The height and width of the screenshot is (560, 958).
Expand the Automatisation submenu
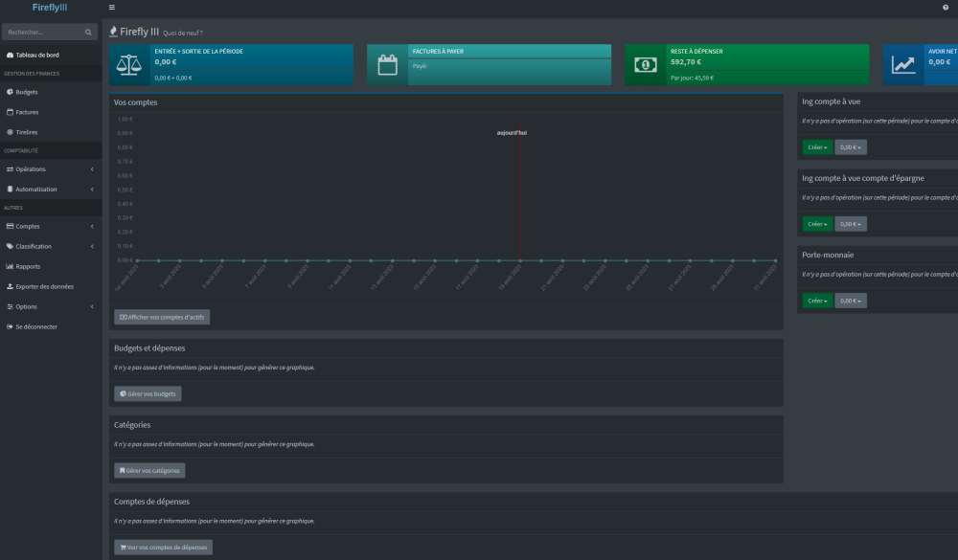click(52, 190)
